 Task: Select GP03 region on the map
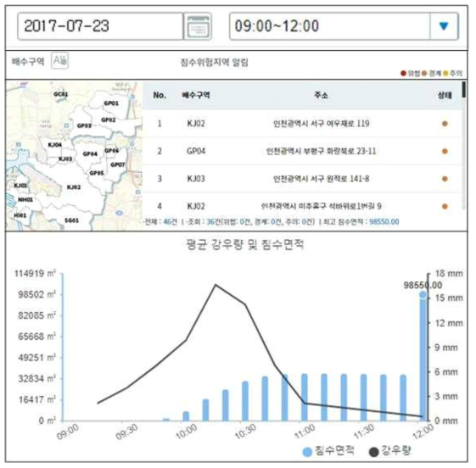point(84,125)
